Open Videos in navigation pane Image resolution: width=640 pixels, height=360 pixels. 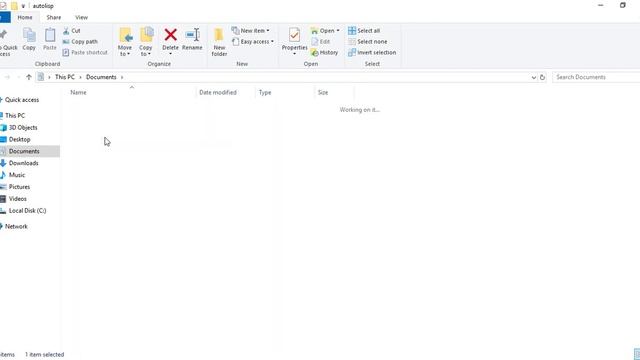coord(18,199)
